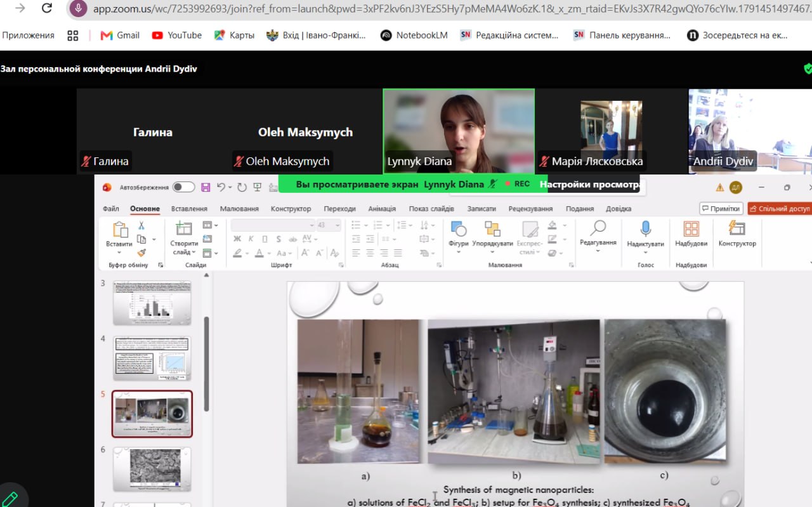Screen dimensions: 812x507
Task: Open the font size dropdown showing 43
Action: [329, 225]
